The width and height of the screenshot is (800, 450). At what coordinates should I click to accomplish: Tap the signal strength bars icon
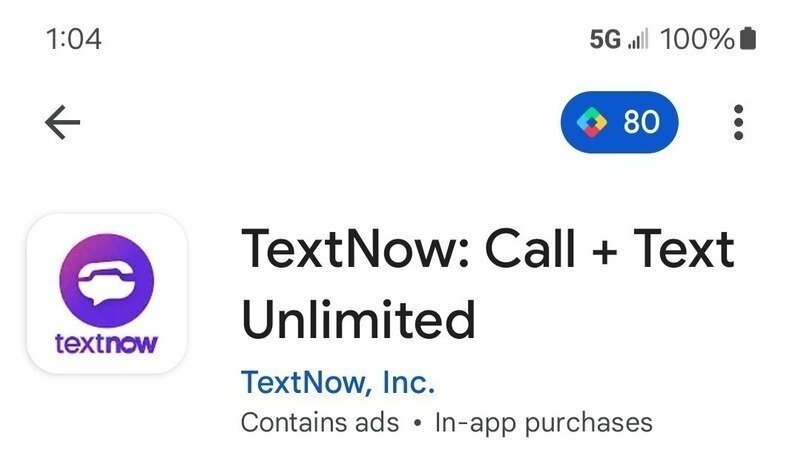click(x=638, y=39)
